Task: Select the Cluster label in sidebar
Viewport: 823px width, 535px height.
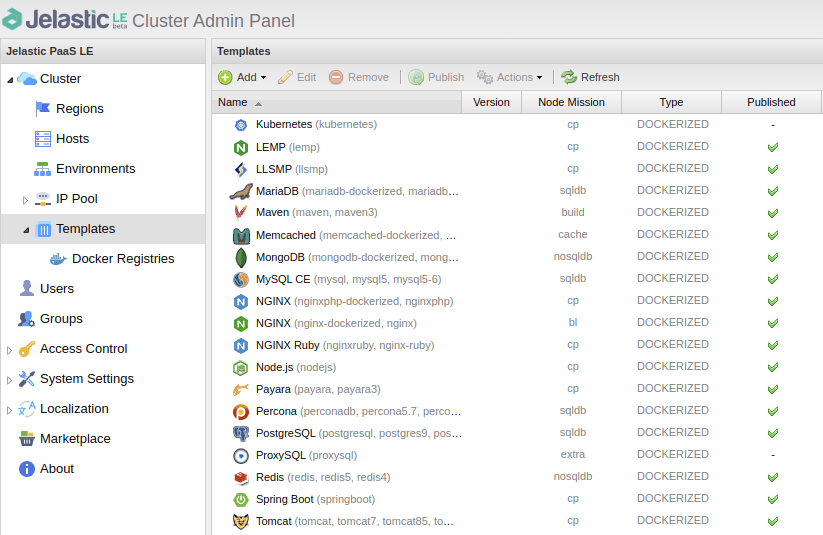Action: [x=60, y=79]
